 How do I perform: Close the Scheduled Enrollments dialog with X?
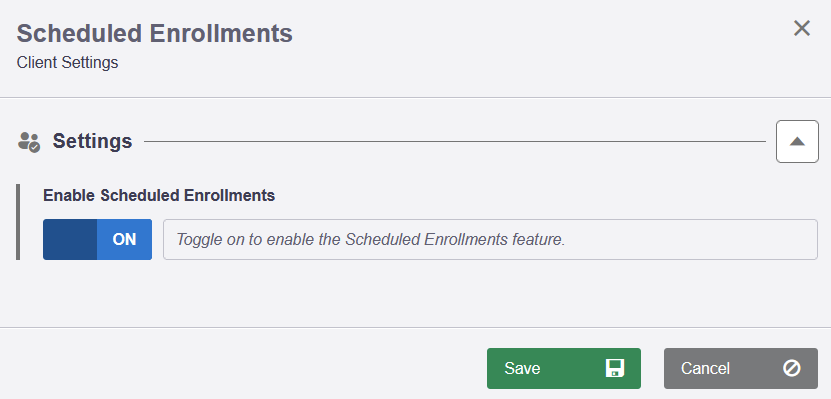pyautogui.click(x=802, y=29)
